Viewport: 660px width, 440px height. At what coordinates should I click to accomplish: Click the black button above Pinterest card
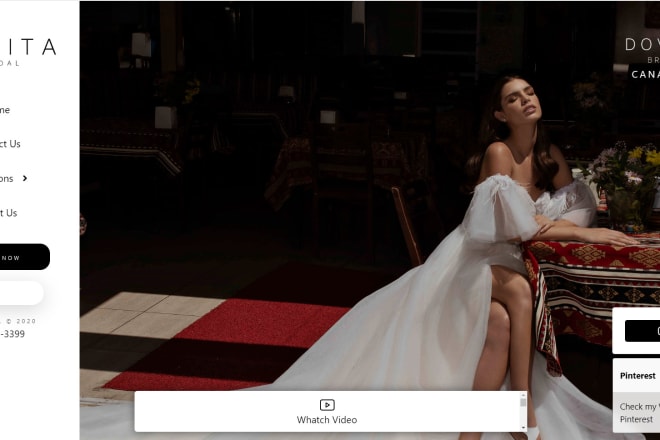pos(642,331)
